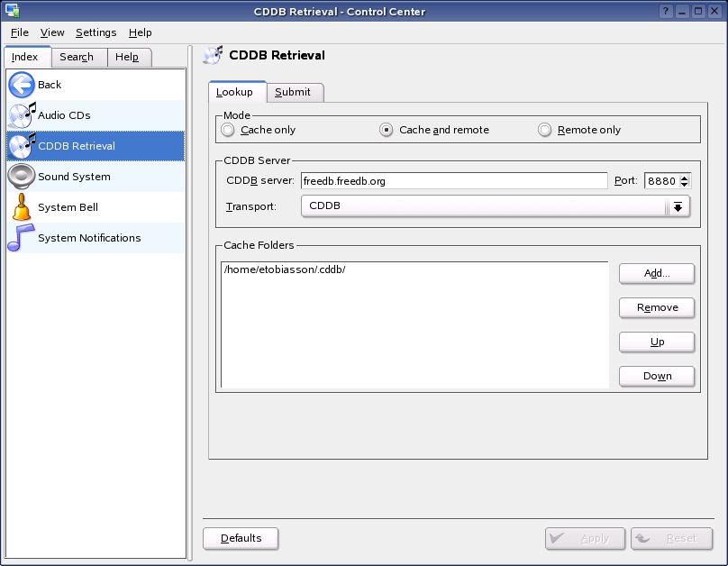Move cache folder Down
Screen dimensions: 728x566
tap(657, 376)
